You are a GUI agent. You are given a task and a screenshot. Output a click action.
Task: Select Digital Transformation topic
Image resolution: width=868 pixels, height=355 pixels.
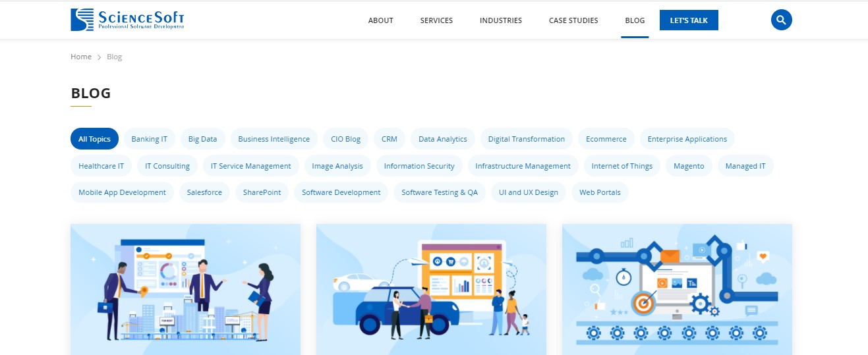(x=527, y=139)
